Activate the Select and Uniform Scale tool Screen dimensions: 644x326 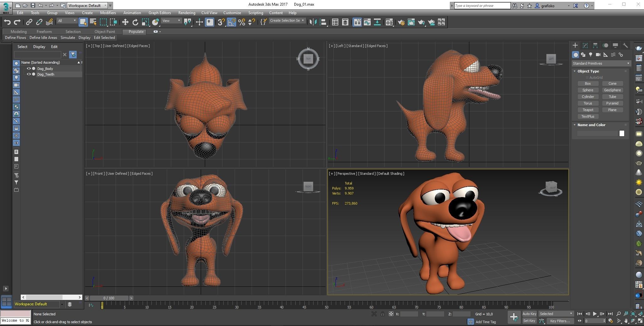click(145, 22)
